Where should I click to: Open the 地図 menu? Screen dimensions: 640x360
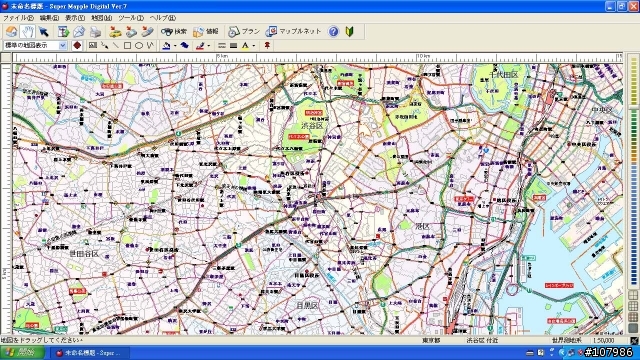coord(101,18)
